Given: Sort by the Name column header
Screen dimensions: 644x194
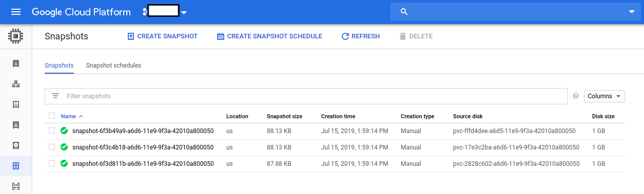Looking at the screenshot, I should 68,116.
